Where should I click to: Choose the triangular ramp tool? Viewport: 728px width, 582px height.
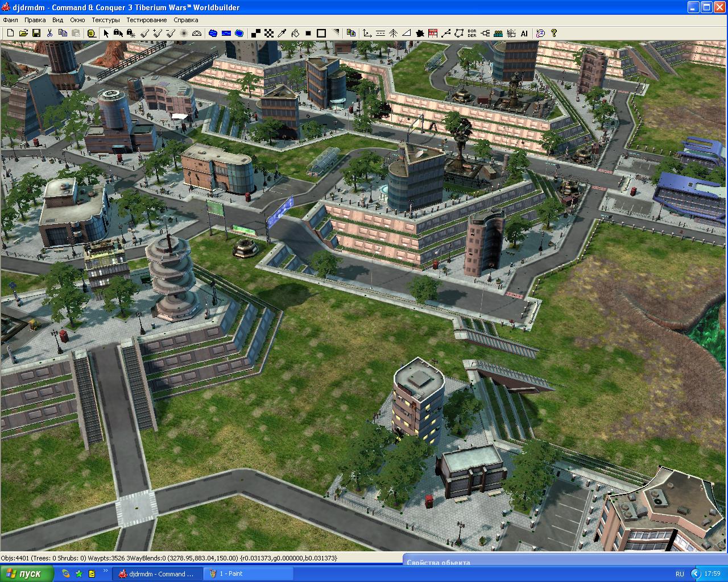pyautogui.click(x=407, y=34)
